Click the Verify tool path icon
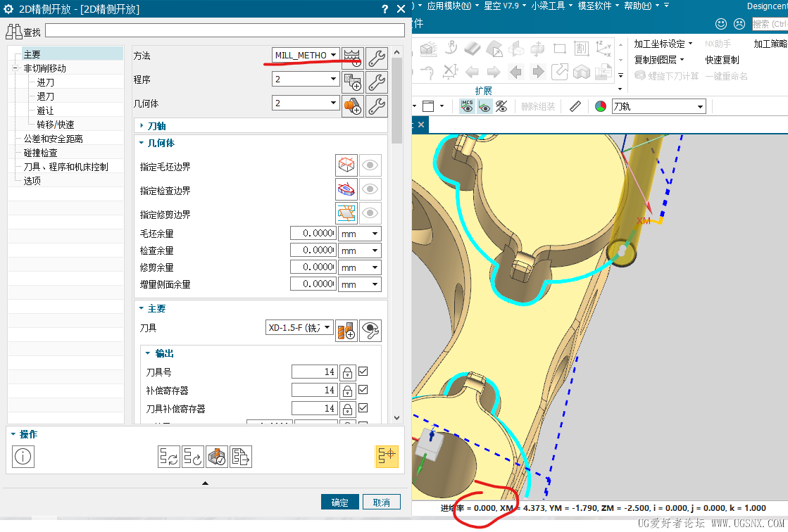 (x=217, y=457)
